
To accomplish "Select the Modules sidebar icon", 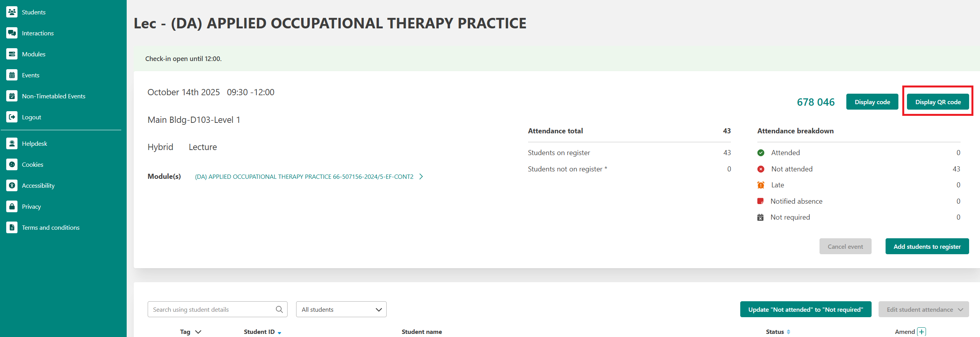I will coord(12,54).
